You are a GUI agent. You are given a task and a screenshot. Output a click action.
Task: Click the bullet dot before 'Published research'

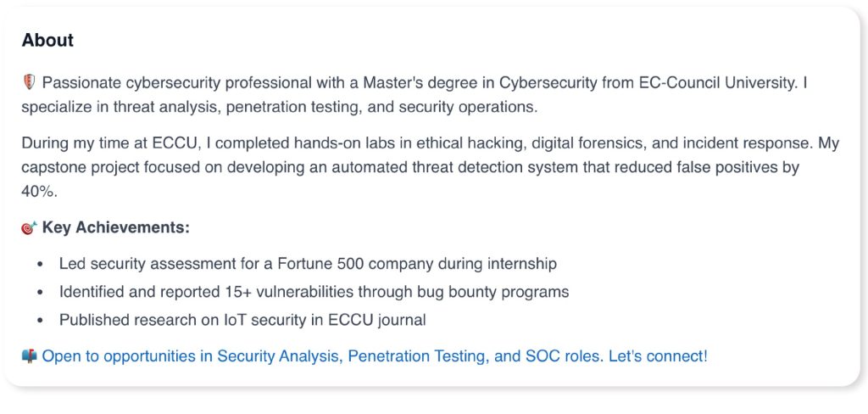40,321
